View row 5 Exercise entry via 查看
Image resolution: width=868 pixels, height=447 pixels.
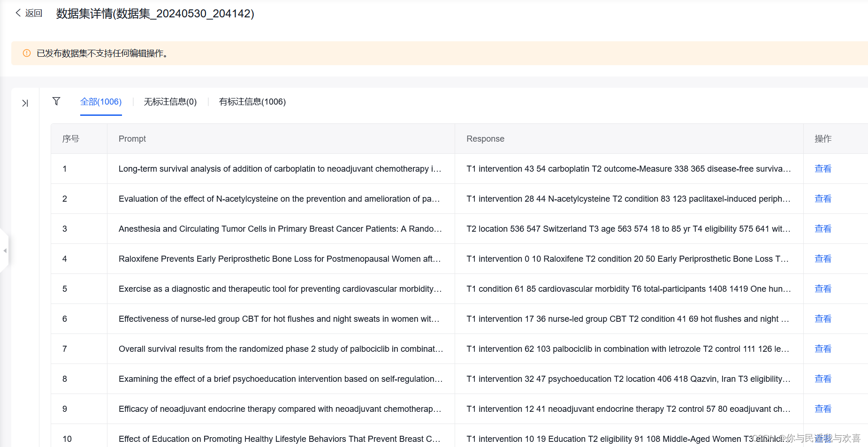823,289
